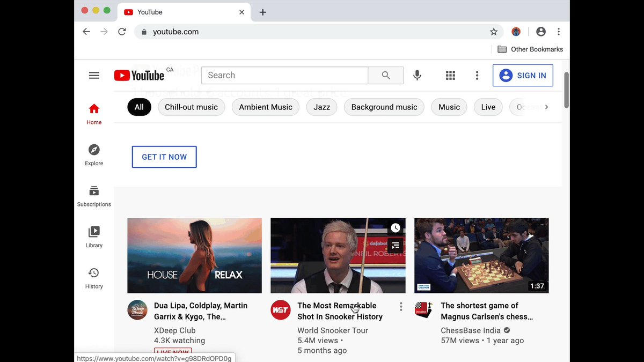The width and height of the screenshot is (644, 362).
Task: Select the YouTube browser tab
Action: click(x=184, y=12)
